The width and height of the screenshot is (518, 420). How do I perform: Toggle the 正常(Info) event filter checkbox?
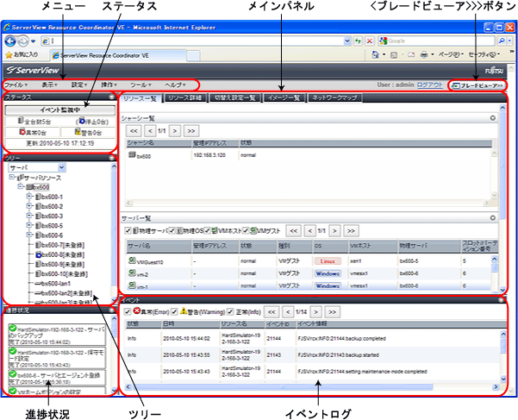pyautogui.click(x=230, y=311)
